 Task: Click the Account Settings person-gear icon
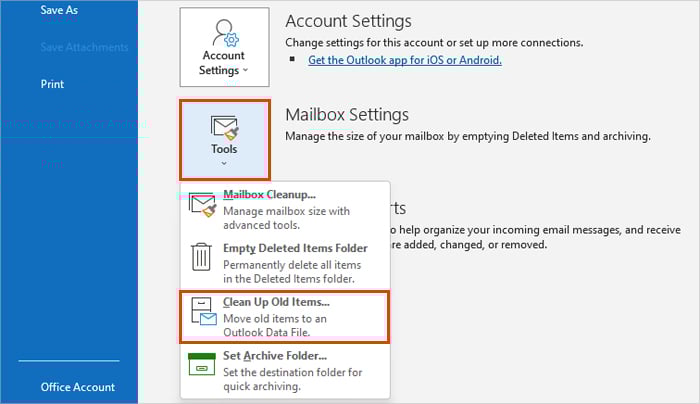pos(224,32)
